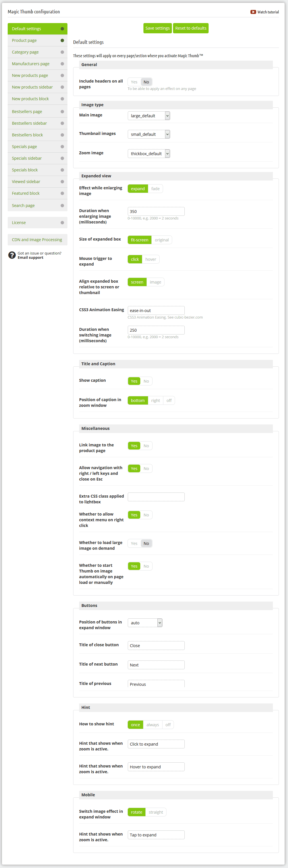Open Main image dropdown large_default

[149, 116]
